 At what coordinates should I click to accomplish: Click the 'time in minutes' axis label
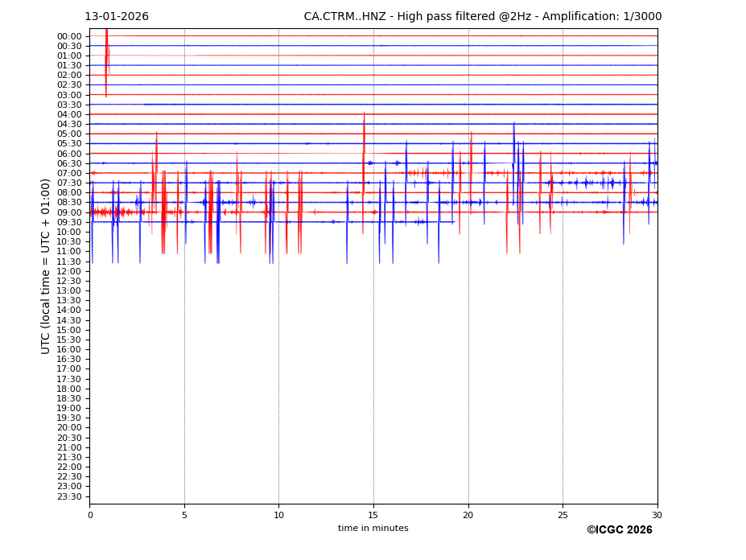(373, 529)
